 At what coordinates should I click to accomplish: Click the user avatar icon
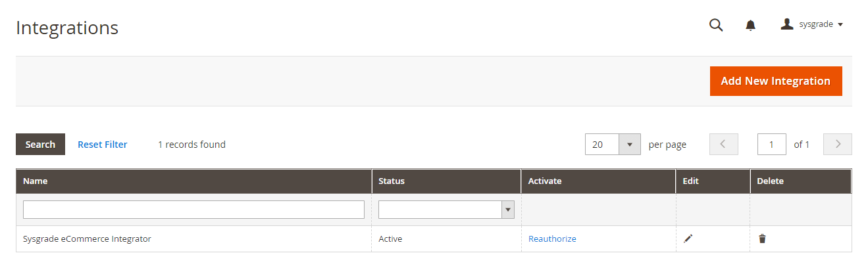point(786,24)
